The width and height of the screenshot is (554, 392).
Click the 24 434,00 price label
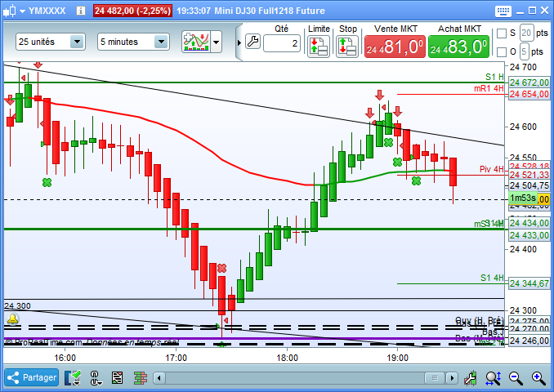click(529, 223)
